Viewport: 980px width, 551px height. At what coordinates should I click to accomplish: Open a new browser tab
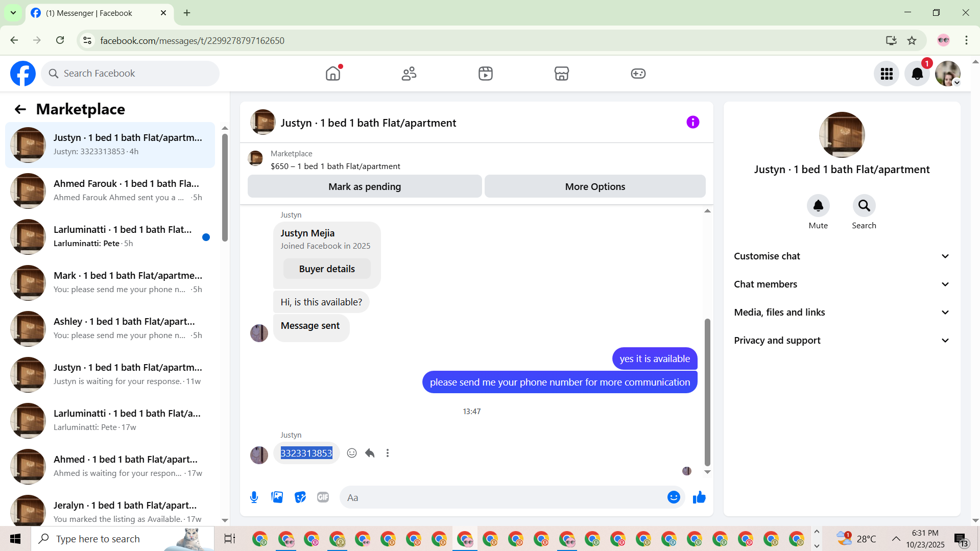tap(187, 13)
